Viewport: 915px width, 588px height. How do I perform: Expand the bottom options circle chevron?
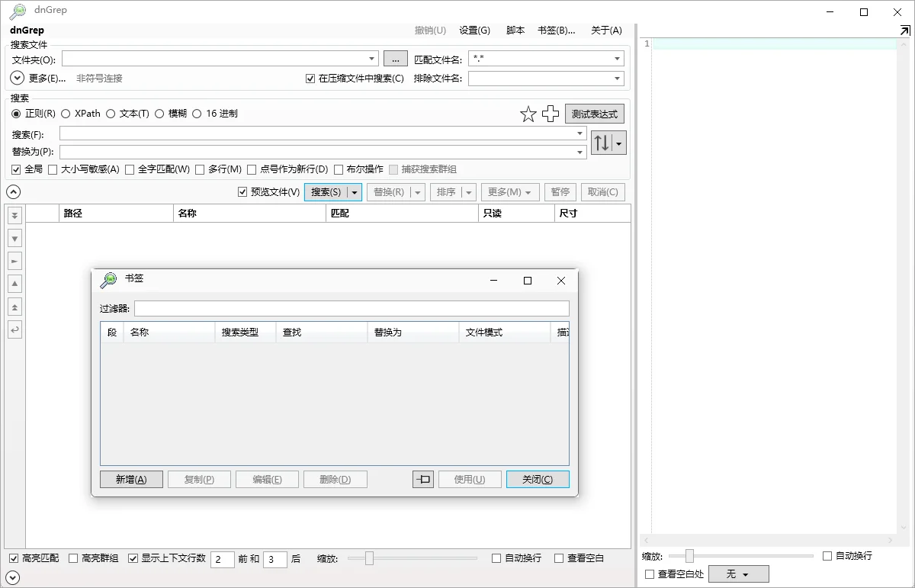(13, 578)
